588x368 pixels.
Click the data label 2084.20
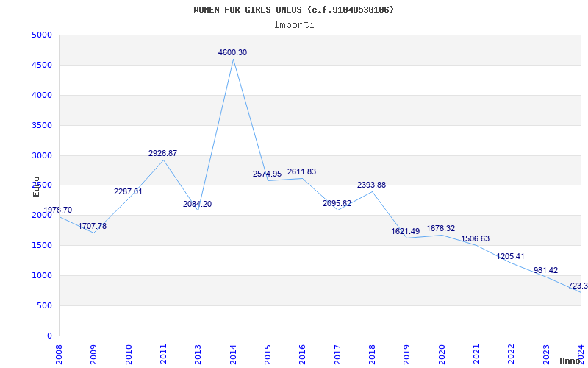[197, 205]
